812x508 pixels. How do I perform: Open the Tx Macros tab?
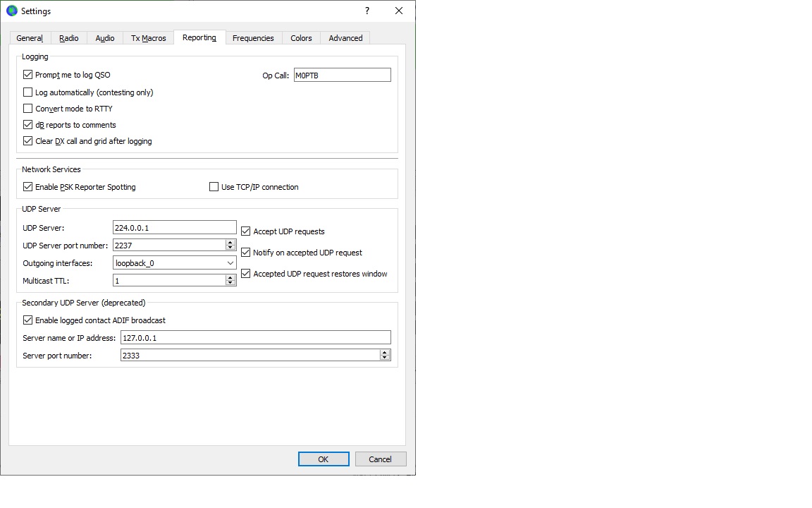coord(149,38)
